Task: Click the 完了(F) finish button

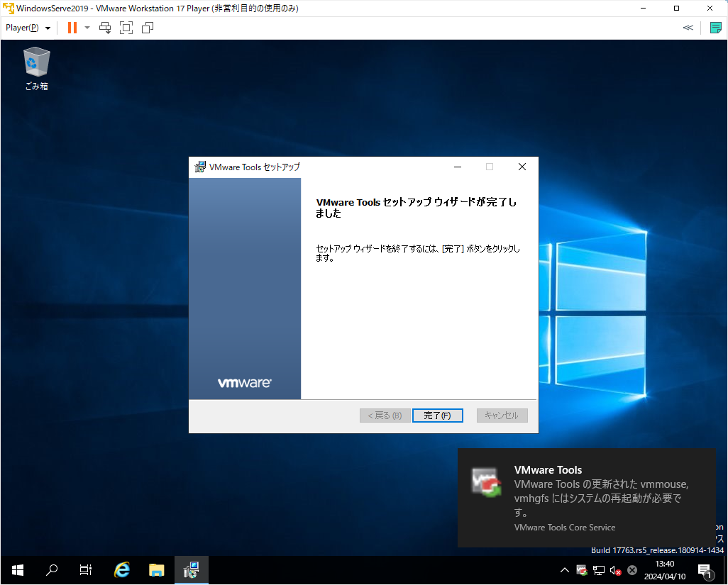Action: (x=437, y=416)
